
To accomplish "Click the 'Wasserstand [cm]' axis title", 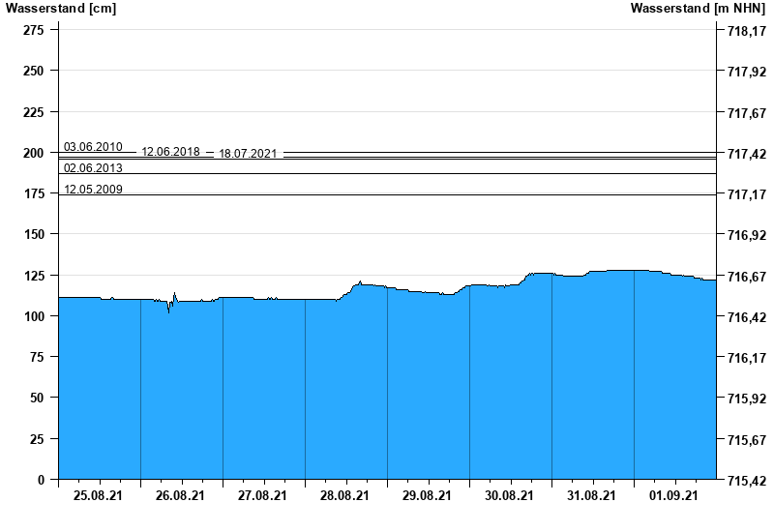I will tap(46, 9).
